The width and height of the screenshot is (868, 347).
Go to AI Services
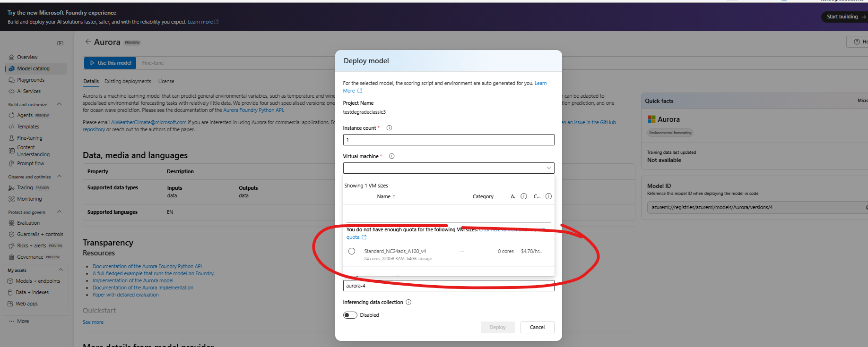coord(29,91)
